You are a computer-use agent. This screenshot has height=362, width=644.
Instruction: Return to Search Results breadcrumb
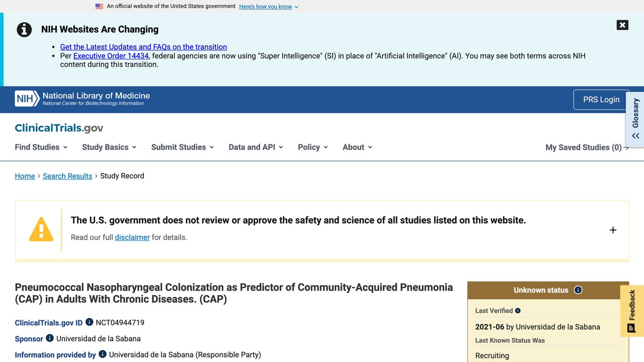[x=67, y=176]
